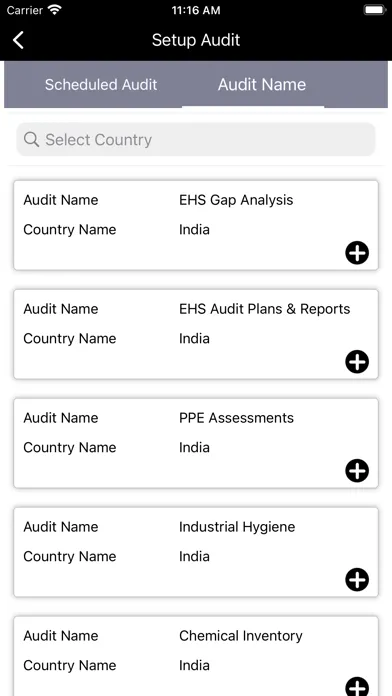Select the Audit Name tab

pyautogui.click(x=261, y=84)
